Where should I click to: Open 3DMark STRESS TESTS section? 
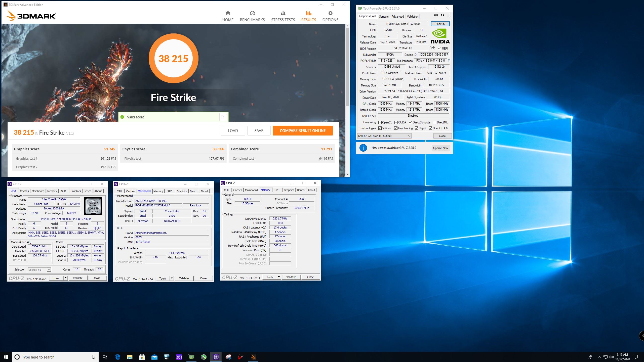[283, 16]
